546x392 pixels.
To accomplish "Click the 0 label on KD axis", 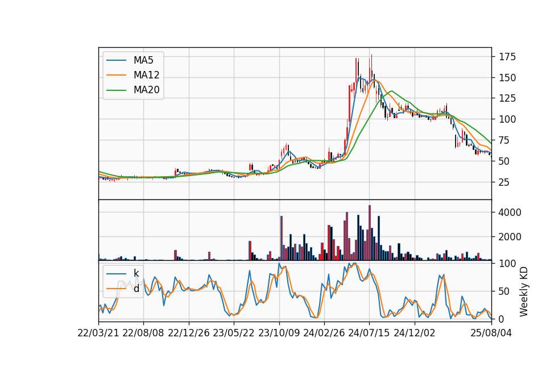I will pos(502,319).
